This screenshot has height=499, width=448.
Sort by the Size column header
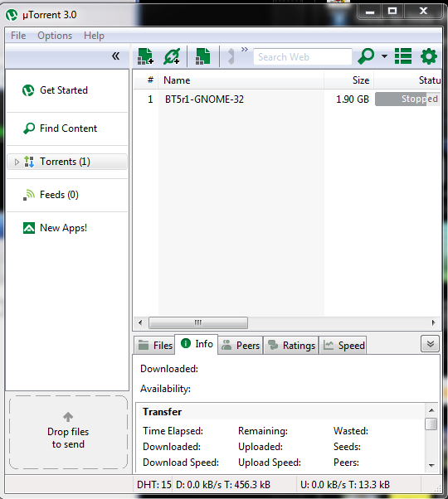pos(349,80)
